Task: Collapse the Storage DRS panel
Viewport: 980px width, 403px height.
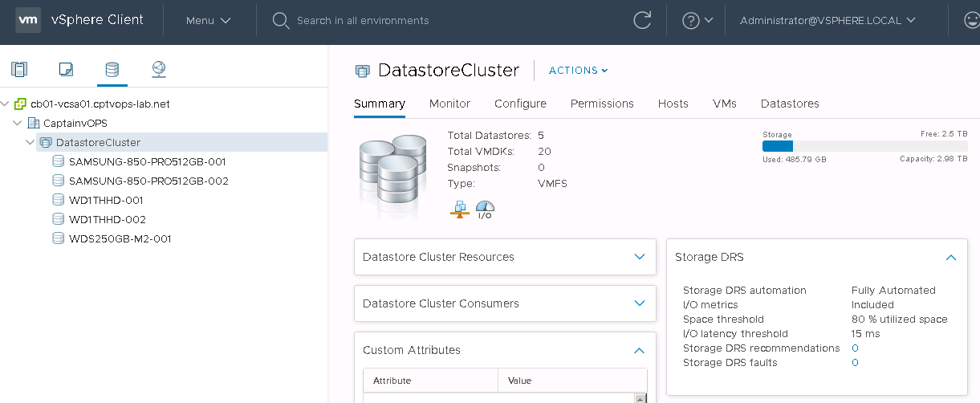Action: tap(950, 258)
